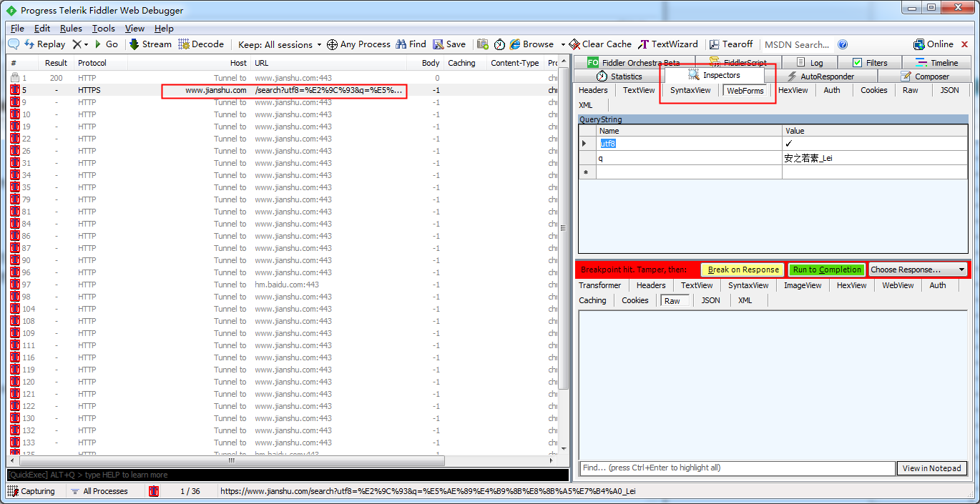Clear Cache via toolbar button
Viewport: 980px width, 504px height.
pyautogui.click(x=601, y=44)
